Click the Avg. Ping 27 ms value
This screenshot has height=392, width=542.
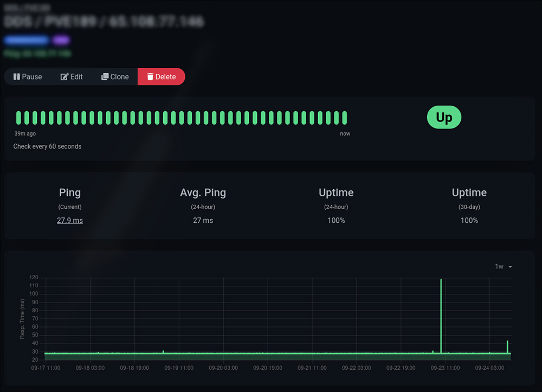pos(203,220)
